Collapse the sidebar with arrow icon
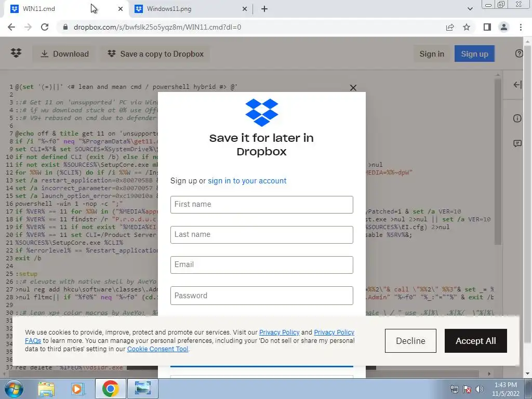Image resolution: width=532 pixels, height=399 pixels. (517, 85)
